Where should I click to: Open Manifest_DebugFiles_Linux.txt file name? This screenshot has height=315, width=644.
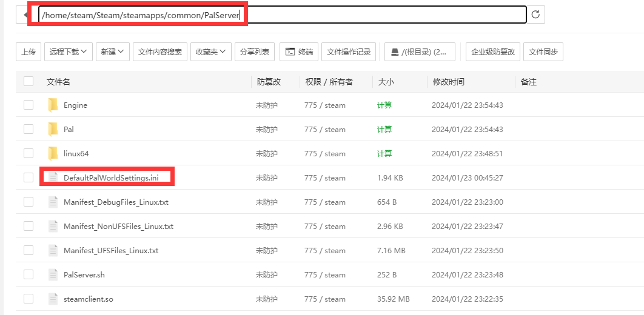[116, 202]
